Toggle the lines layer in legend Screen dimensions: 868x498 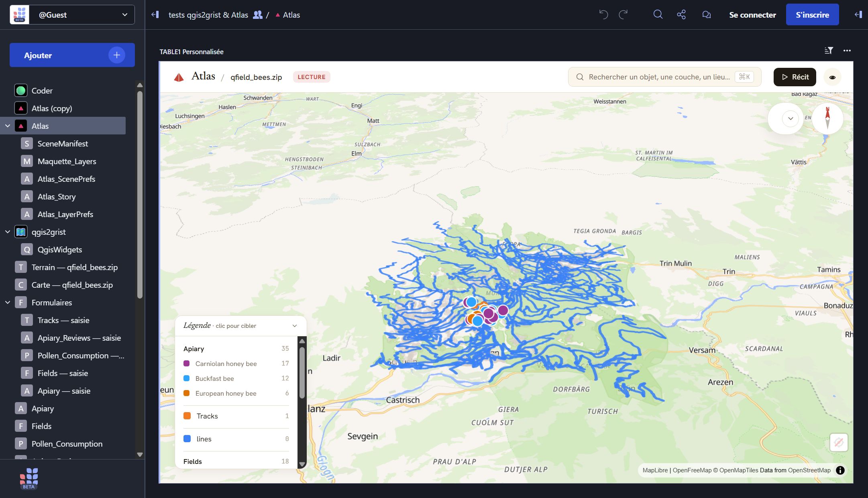(x=236, y=439)
